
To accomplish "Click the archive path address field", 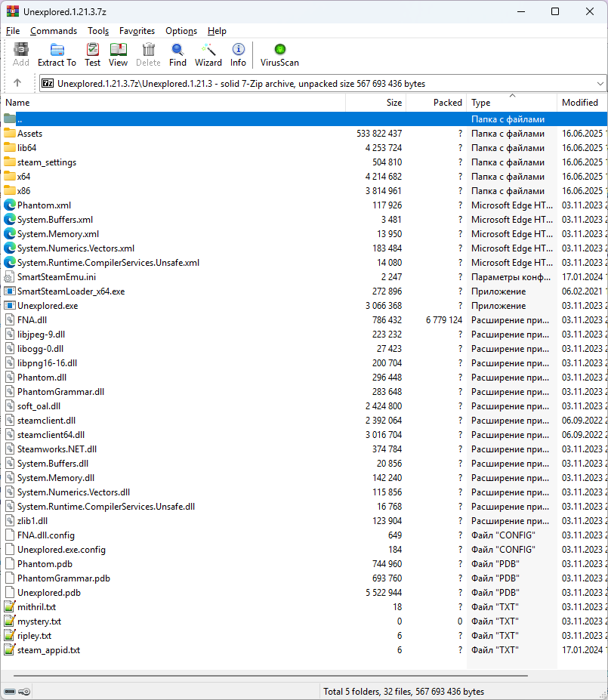I will pyautogui.click(x=323, y=84).
